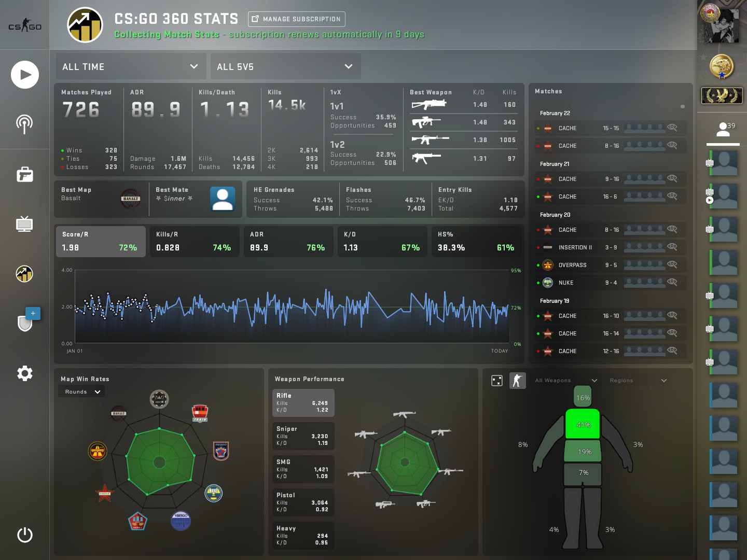Select the Nuke badge in Map Win Rates
The height and width of the screenshot is (560, 747).
(213, 493)
